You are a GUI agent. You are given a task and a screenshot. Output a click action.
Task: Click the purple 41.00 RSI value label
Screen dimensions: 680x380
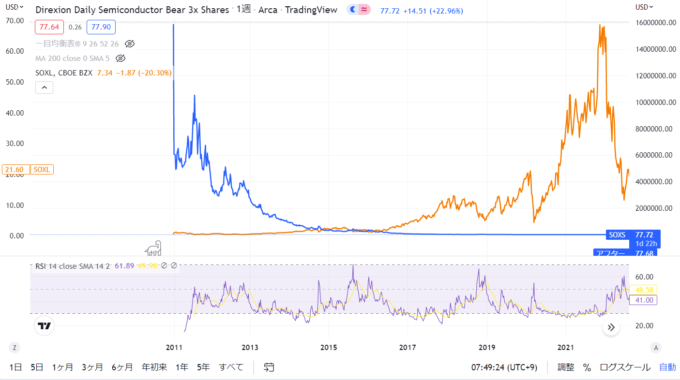click(644, 300)
